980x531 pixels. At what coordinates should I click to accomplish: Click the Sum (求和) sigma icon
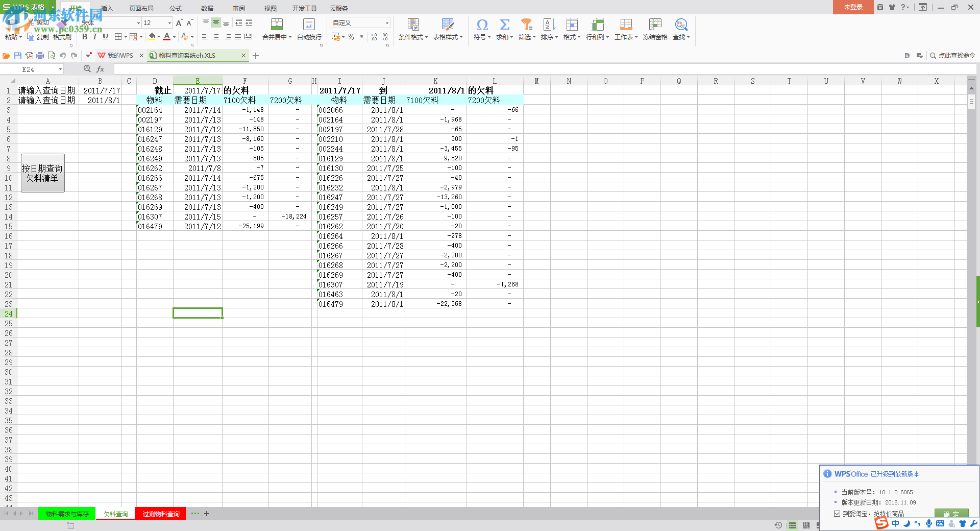coord(504,25)
